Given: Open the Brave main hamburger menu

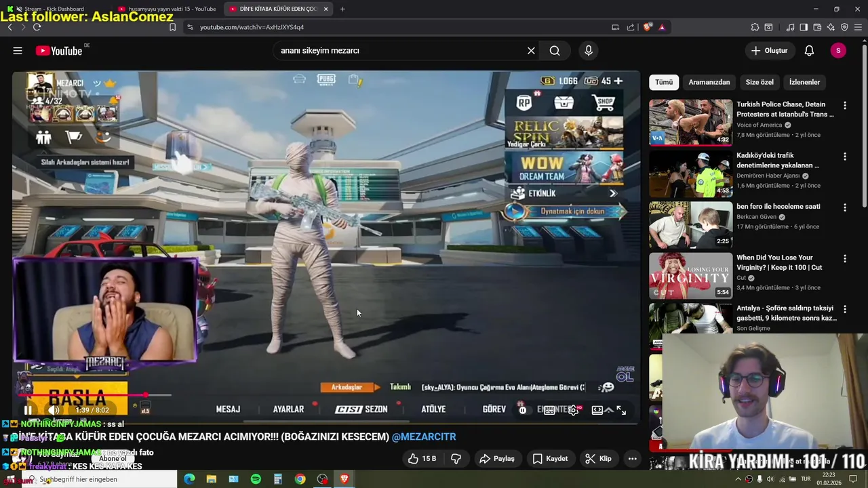Looking at the screenshot, I should coord(858,27).
